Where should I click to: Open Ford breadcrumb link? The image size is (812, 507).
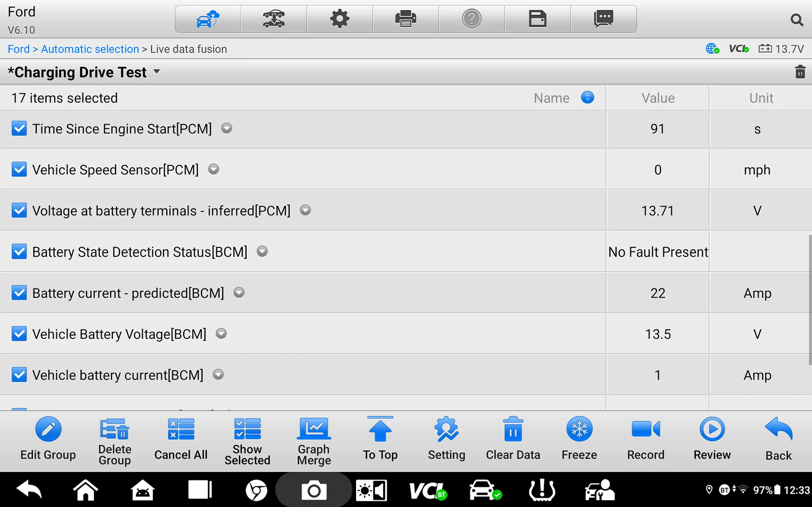(19, 49)
